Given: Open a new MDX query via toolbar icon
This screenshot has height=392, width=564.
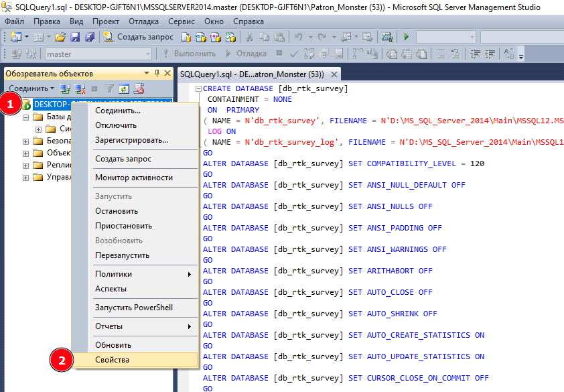Looking at the screenshot, I should [200, 37].
